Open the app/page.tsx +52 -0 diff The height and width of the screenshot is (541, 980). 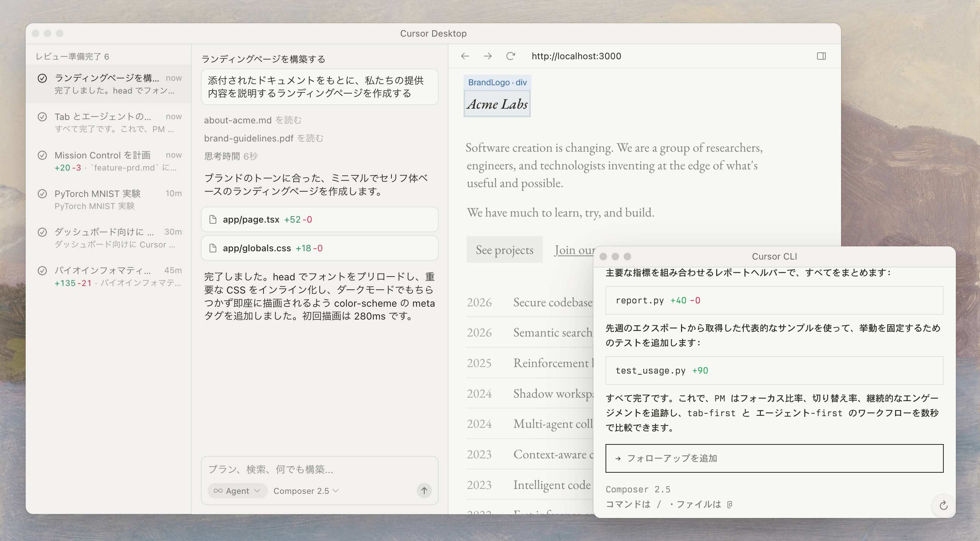click(320, 219)
